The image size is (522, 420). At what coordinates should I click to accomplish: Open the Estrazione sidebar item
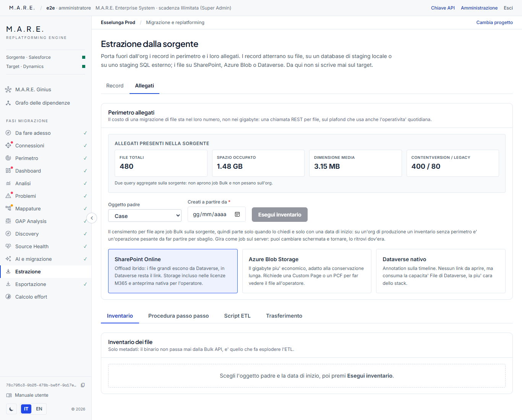[x=46, y=272]
